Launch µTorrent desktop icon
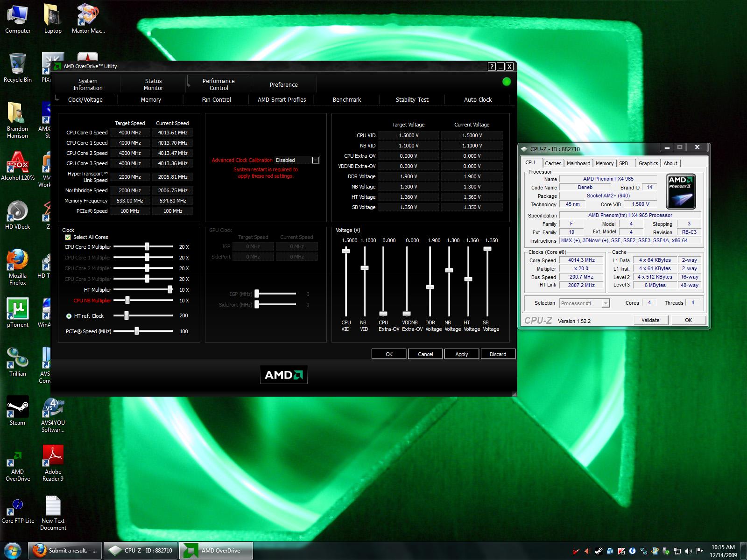 point(18,313)
